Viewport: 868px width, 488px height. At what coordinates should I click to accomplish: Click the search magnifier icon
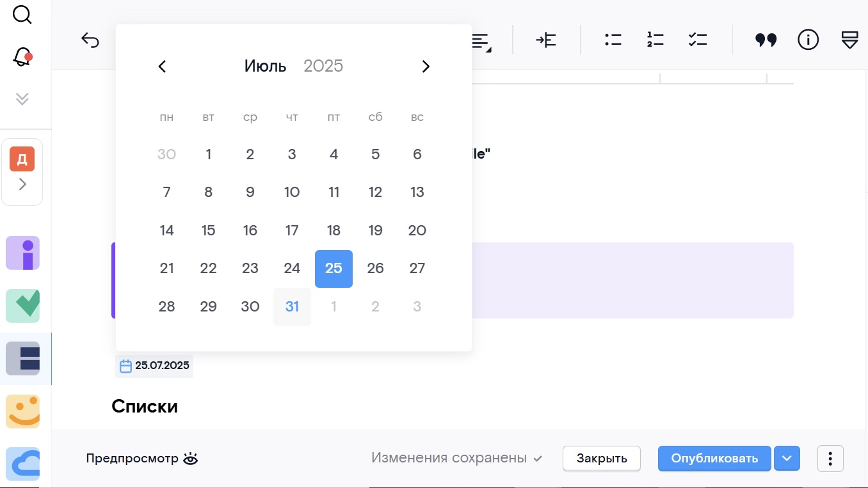coord(22,14)
